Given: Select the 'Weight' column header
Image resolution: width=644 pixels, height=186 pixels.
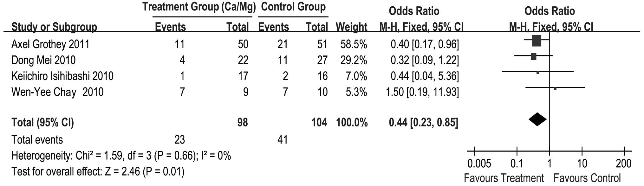Looking at the screenshot, I should coord(351,27).
